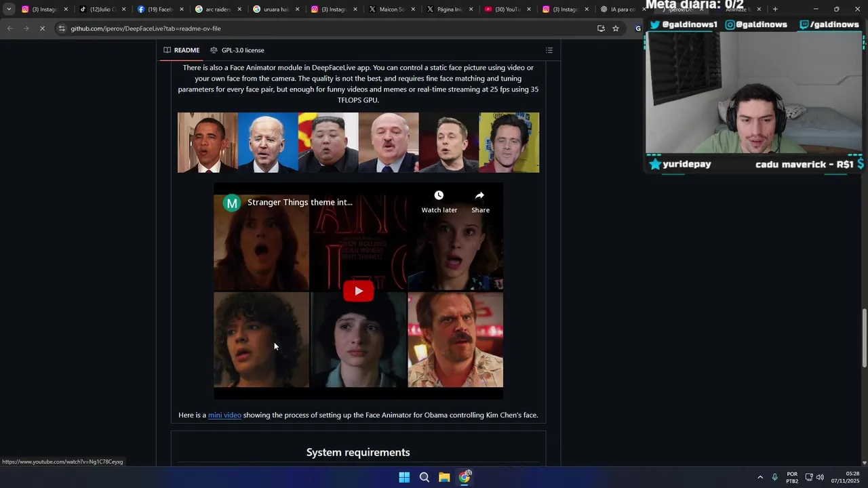Open the green M channel avatar
This screenshot has width=868, height=488.
pyautogui.click(x=232, y=203)
